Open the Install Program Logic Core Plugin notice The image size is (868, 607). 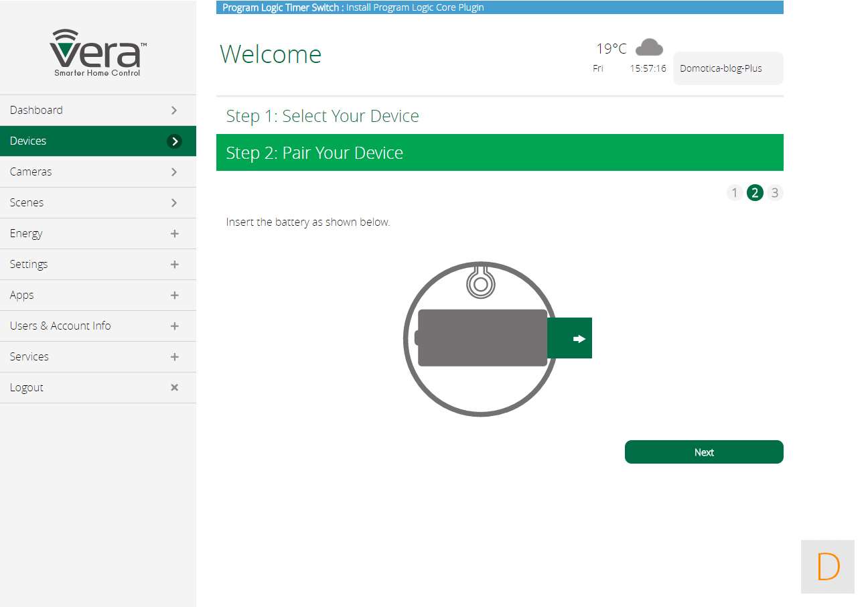coord(415,8)
